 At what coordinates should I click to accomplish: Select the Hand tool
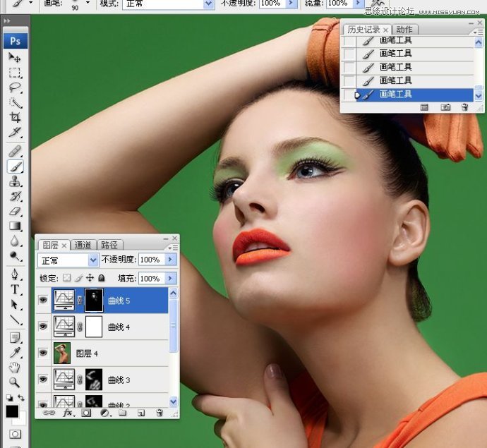(14, 368)
